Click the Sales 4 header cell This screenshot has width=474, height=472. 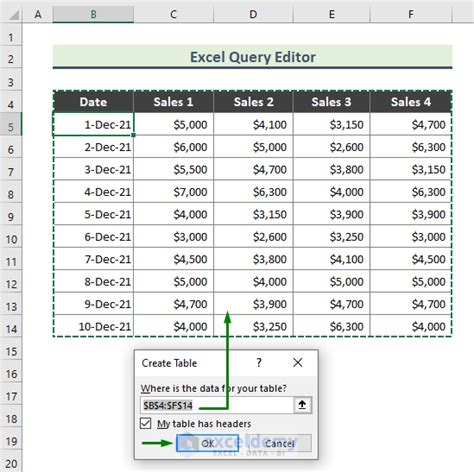click(x=411, y=102)
